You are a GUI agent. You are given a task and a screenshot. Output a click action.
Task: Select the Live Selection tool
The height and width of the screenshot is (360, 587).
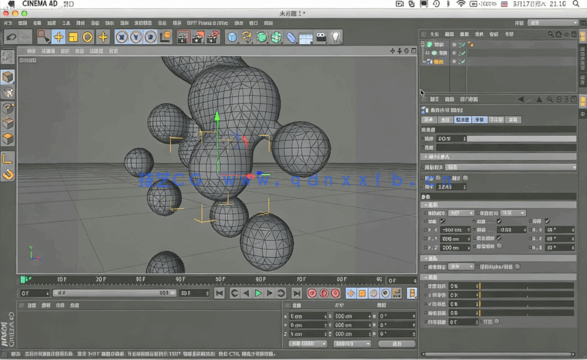pyautogui.click(x=43, y=37)
